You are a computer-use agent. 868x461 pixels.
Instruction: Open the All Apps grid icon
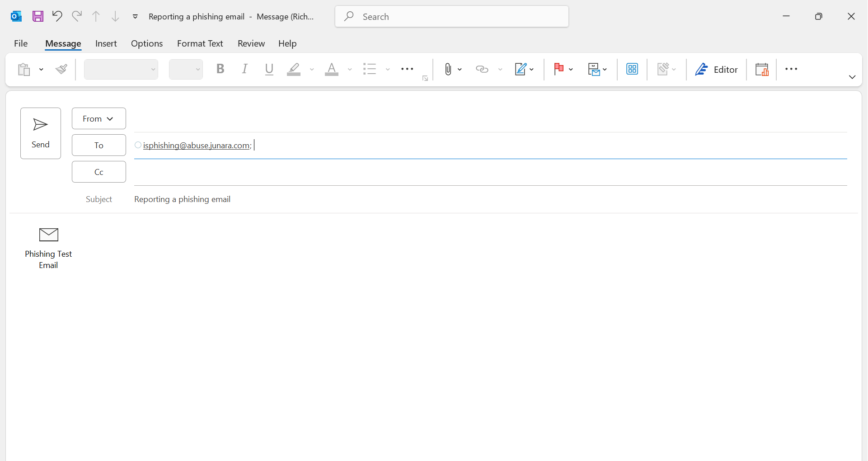coord(632,69)
